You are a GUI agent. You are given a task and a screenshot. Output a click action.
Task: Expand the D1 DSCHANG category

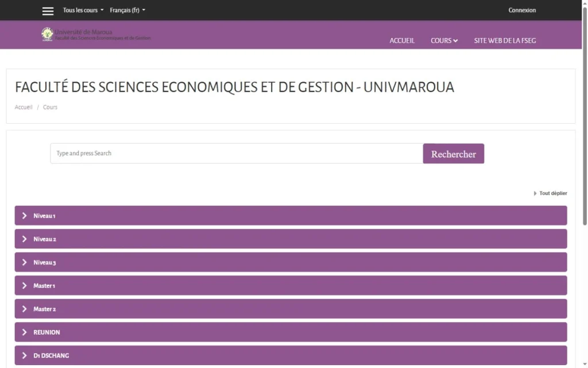tap(291, 355)
